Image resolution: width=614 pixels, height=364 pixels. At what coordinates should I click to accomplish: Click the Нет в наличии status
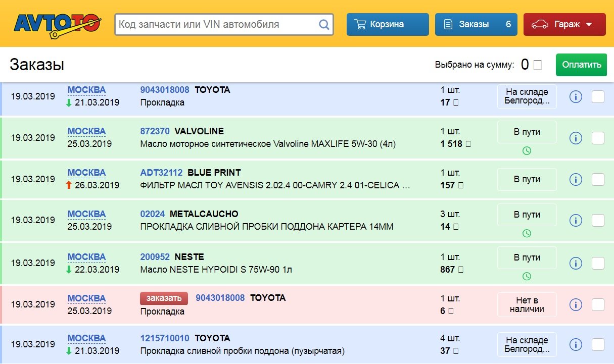pos(527,304)
